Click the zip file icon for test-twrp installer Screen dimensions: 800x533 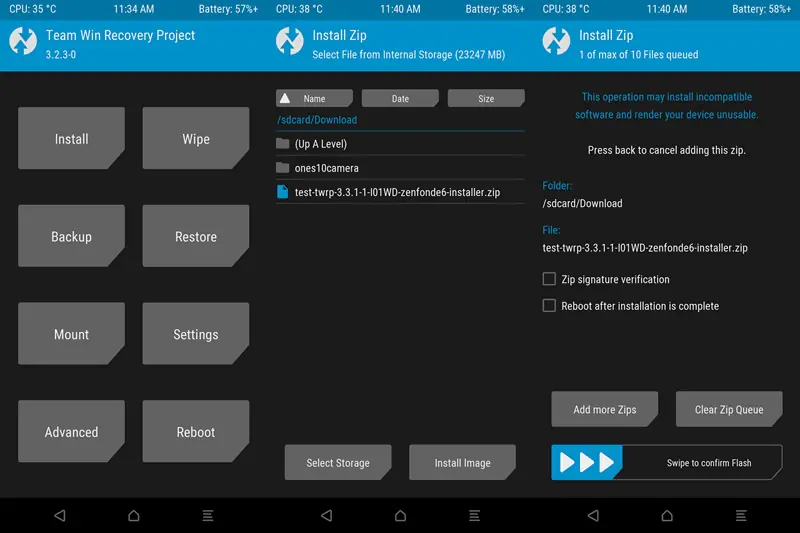(x=282, y=192)
